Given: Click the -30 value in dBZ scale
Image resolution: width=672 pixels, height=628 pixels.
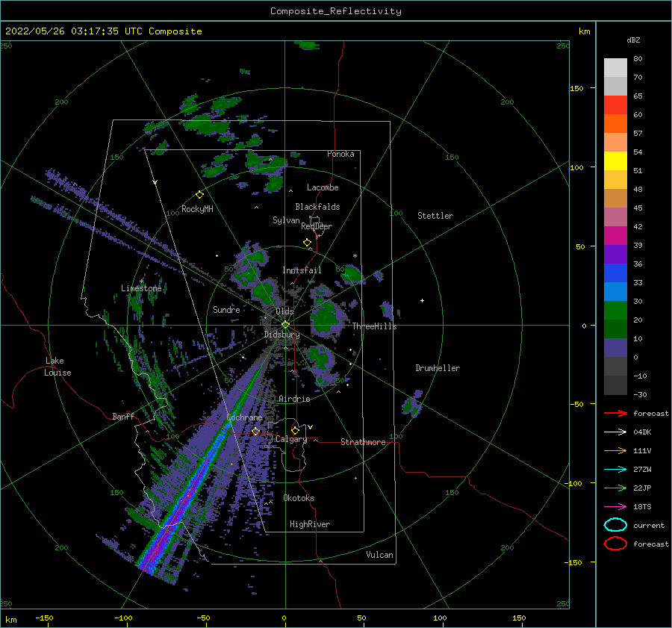Looking at the screenshot, I should [x=640, y=394].
